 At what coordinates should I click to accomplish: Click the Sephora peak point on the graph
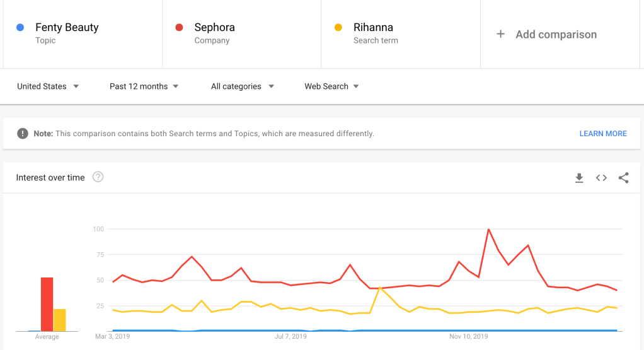coord(488,229)
